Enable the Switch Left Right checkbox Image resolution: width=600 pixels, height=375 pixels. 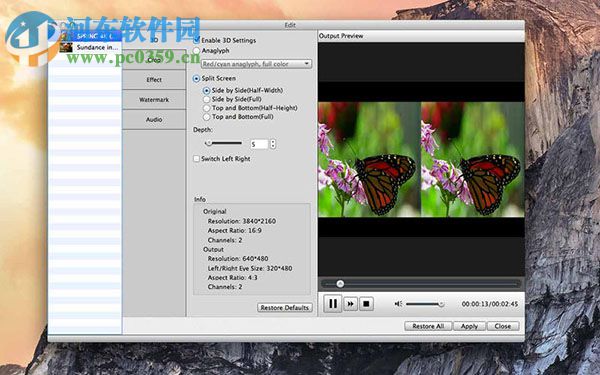(x=196, y=158)
